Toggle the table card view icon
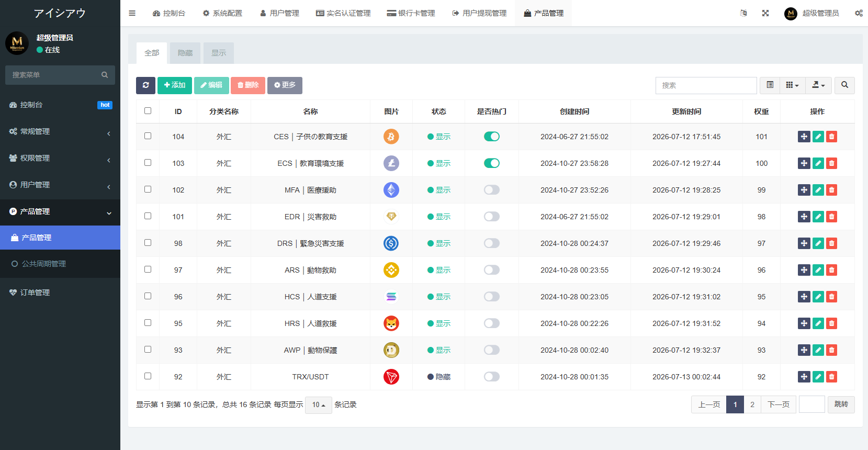 pyautogui.click(x=770, y=85)
